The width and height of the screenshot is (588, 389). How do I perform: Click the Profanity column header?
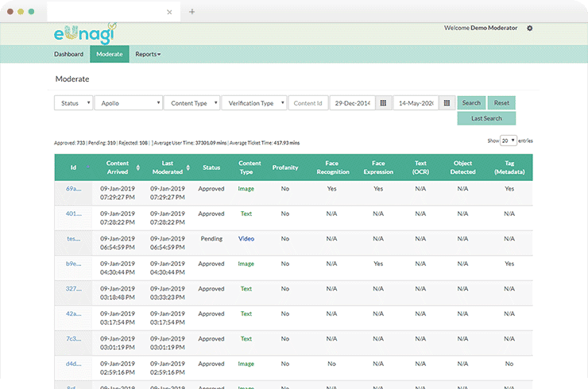pyautogui.click(x=285, y=168)
